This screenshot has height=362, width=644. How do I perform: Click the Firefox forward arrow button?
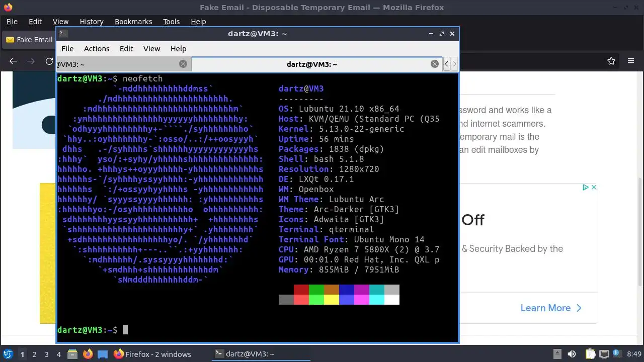click(31, 61)
